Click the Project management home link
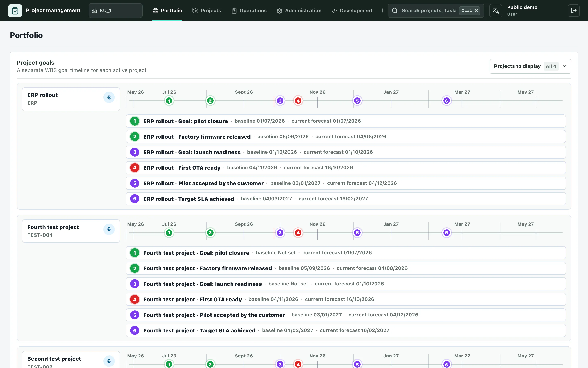The height and width of the screenshot is (368, 588). pyautogui.click(x=44, y=10)
